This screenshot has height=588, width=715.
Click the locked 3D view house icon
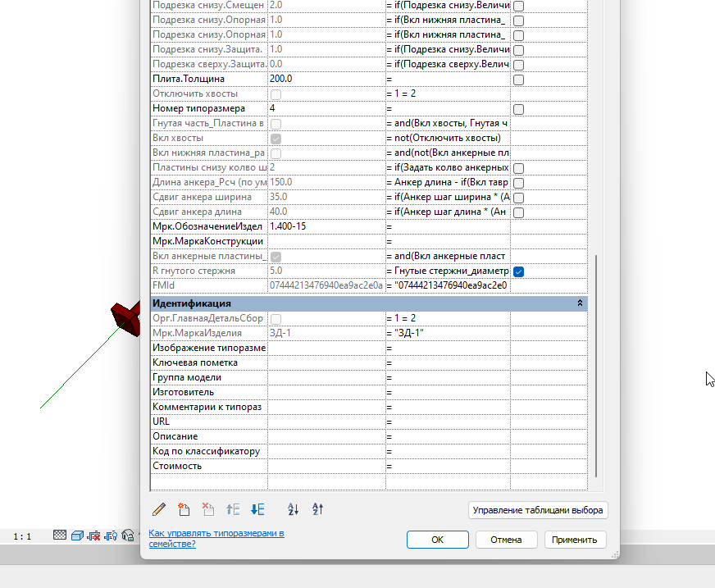pos(128,535)
